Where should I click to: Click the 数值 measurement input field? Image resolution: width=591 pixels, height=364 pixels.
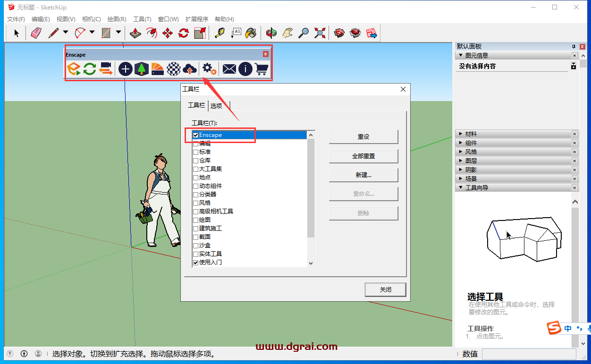[529, 354]
